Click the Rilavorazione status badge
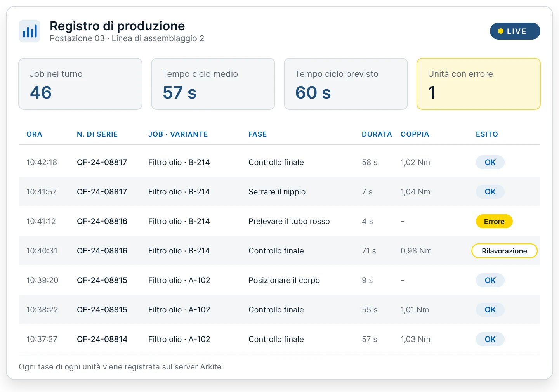Viewport: 559px width, 392px height. tap(504, 251)
